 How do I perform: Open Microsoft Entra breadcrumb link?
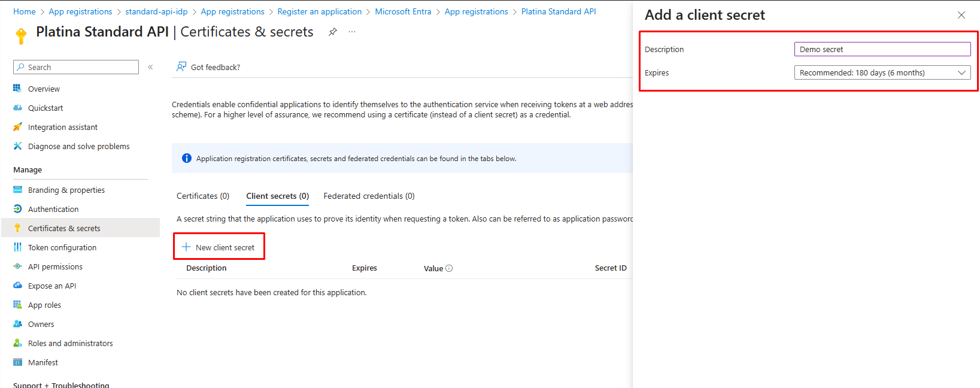403,11
